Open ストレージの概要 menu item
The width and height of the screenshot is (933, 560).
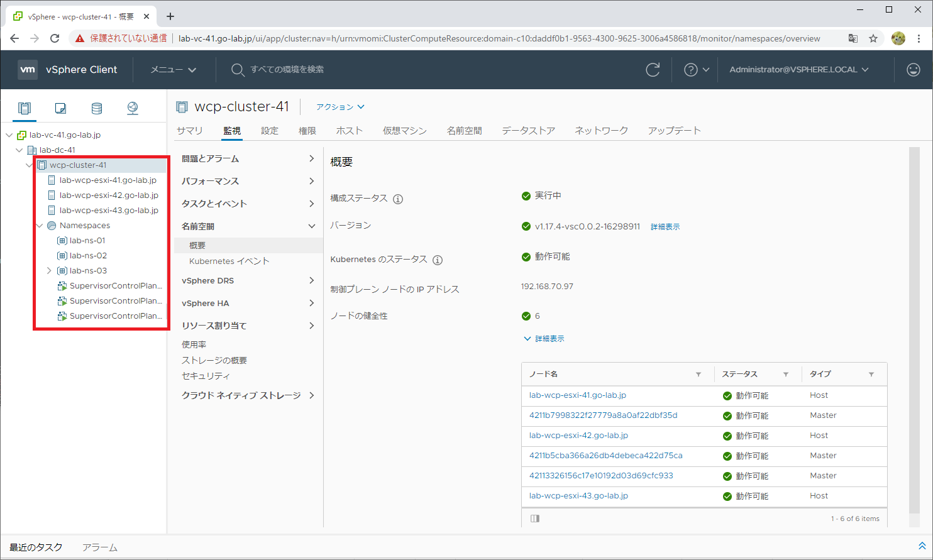click(214, 361)
